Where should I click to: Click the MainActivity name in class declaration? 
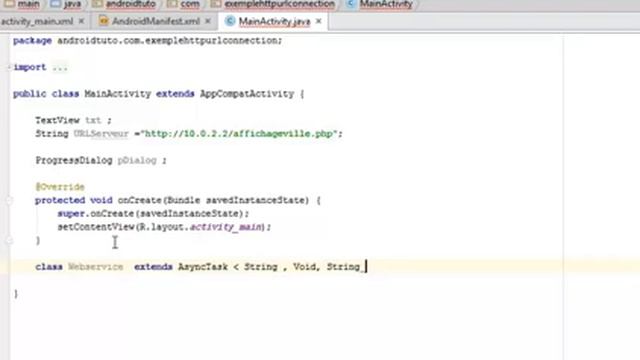(x=118, y=94)
